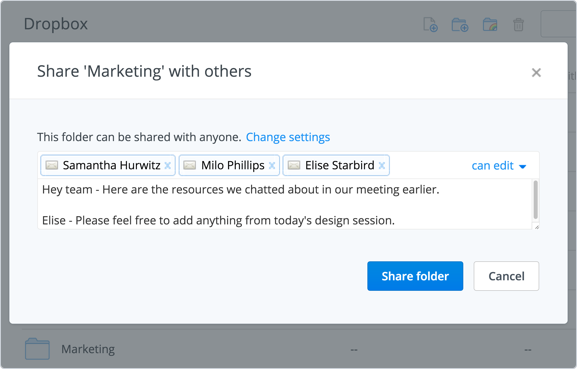Remove Milo Phillips from recipients
Image resolution: width=577 pixels, height=369 pixels.
272,166
